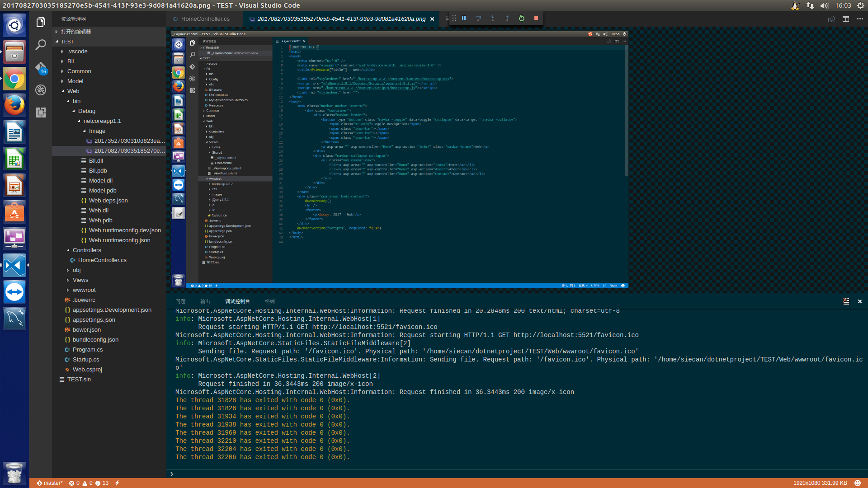Open LibreOffice Calc from the dock
The image size is (868, 488).
point(14,159)
